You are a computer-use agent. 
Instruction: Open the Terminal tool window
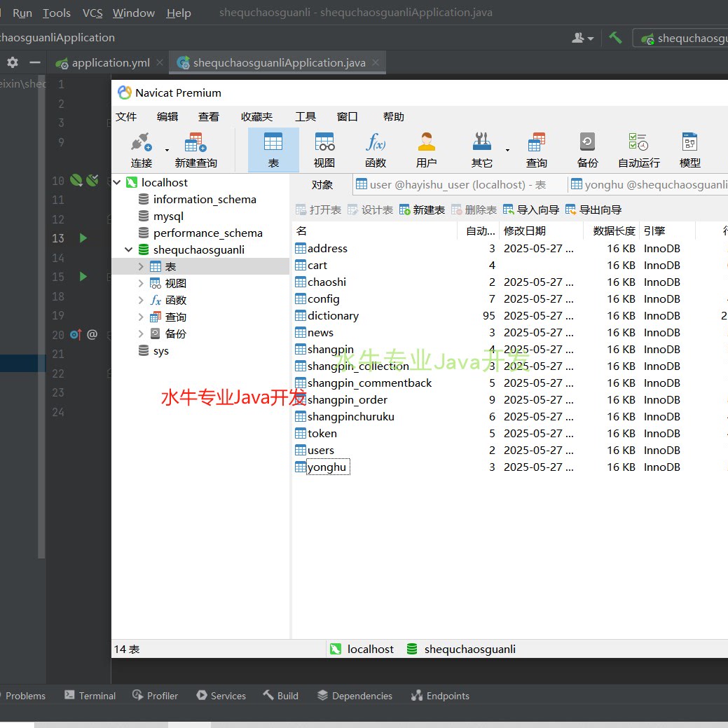90,696
